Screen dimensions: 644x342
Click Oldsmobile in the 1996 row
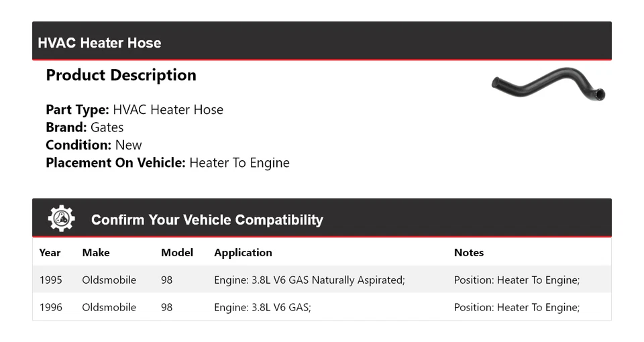coord(109,307)
